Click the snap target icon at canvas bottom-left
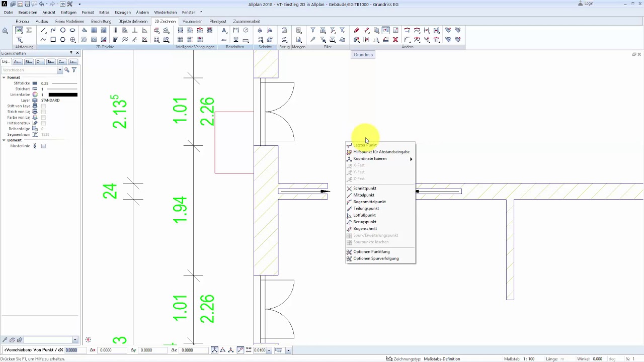Image resolution: width=644 pixels, height=362 pixels. point(88,340)
